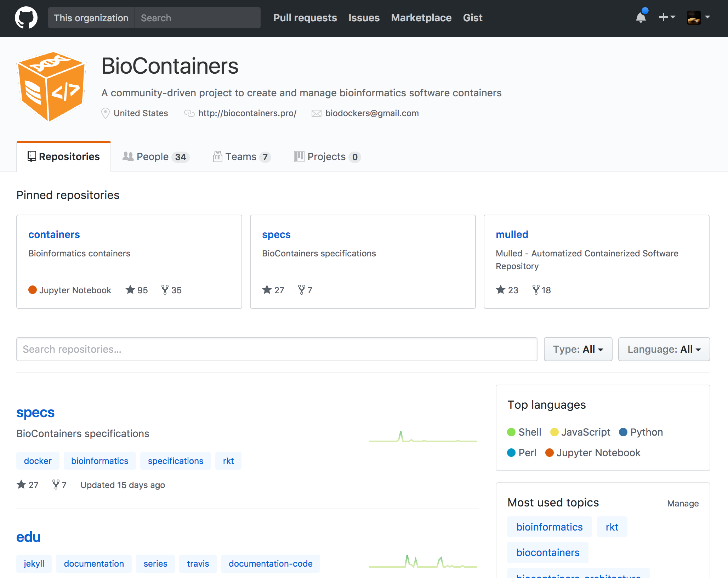Click Manage for most used topics
Screen dimensions: 728x578
[683, 503]
